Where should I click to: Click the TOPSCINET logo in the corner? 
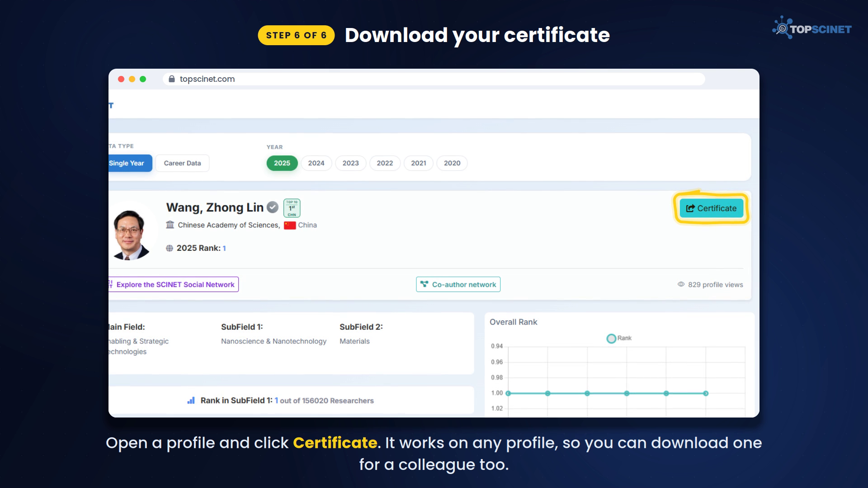(x=812, y=28)
